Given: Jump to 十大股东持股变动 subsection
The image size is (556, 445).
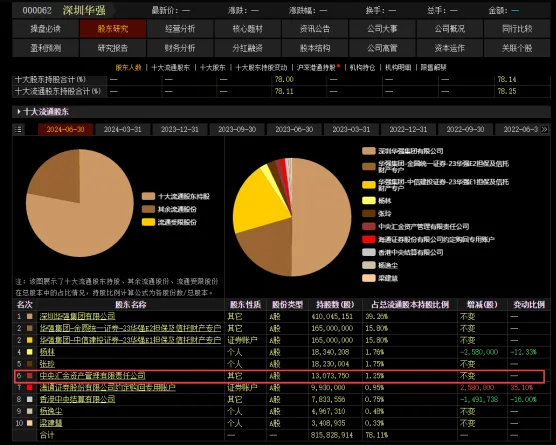Looking at the screenshot, I should (x=261, y=67).
